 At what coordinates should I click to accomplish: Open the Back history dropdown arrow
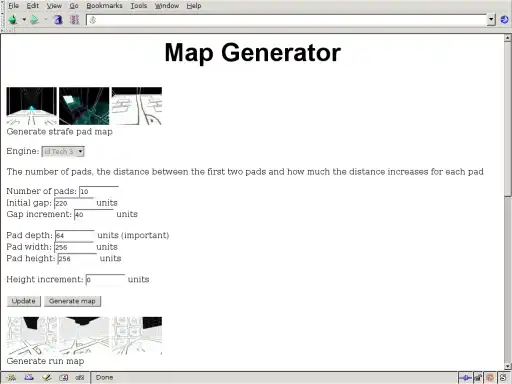coord(24,20)
